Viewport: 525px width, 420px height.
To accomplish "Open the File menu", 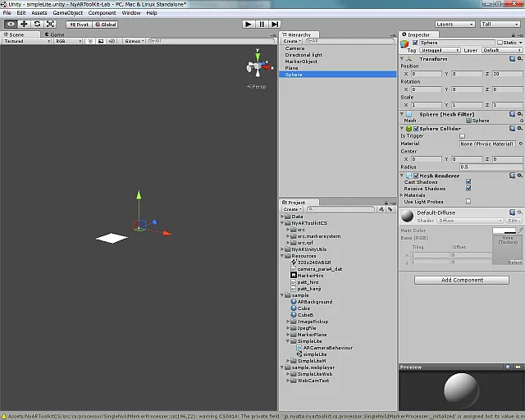I will click(x=7, y=13).
